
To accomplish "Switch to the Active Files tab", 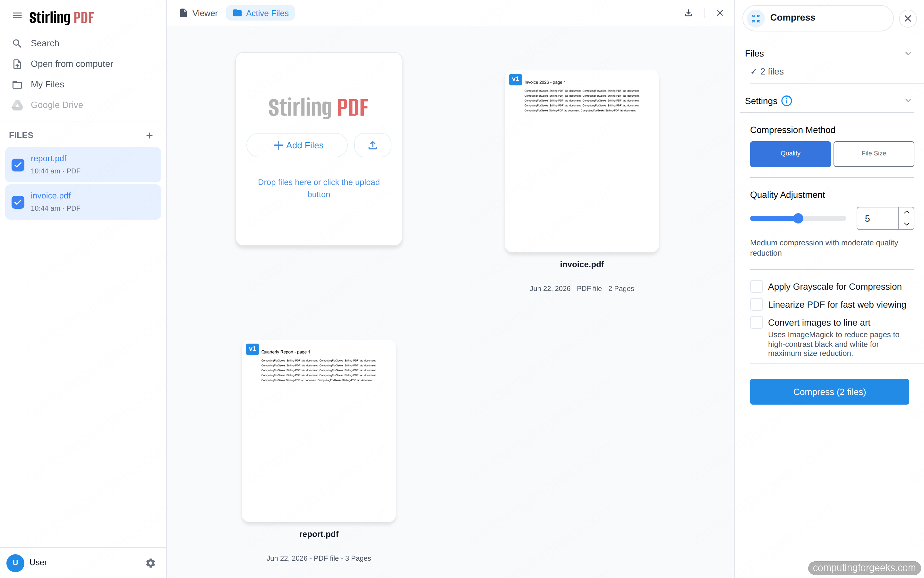I will tap(261, 13).
